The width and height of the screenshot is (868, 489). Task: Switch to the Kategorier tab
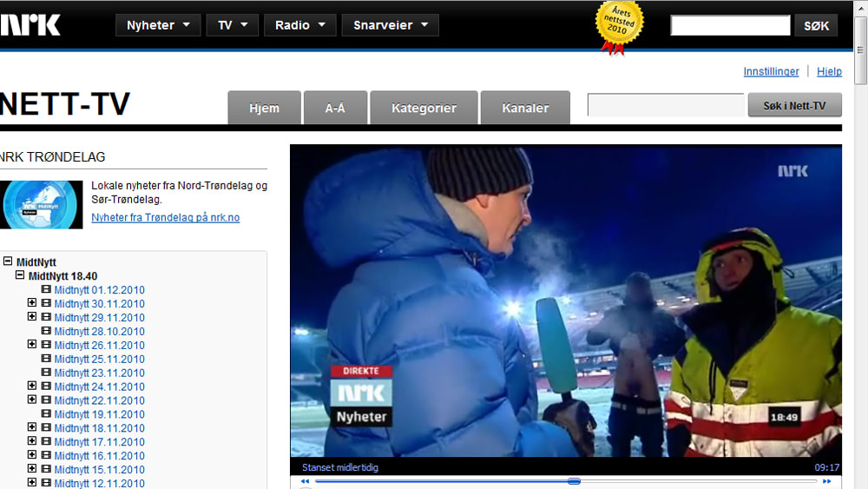pyautogui.click(x=424, y=109)
